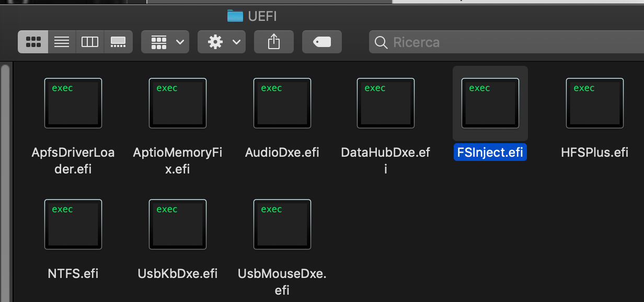Click the UsbMouseDxe.efi file name

[282, 282]
